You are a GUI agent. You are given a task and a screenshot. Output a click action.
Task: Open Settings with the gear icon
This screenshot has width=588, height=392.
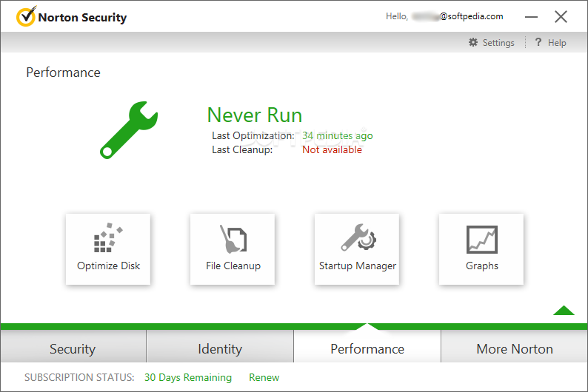tap(491, 43)
